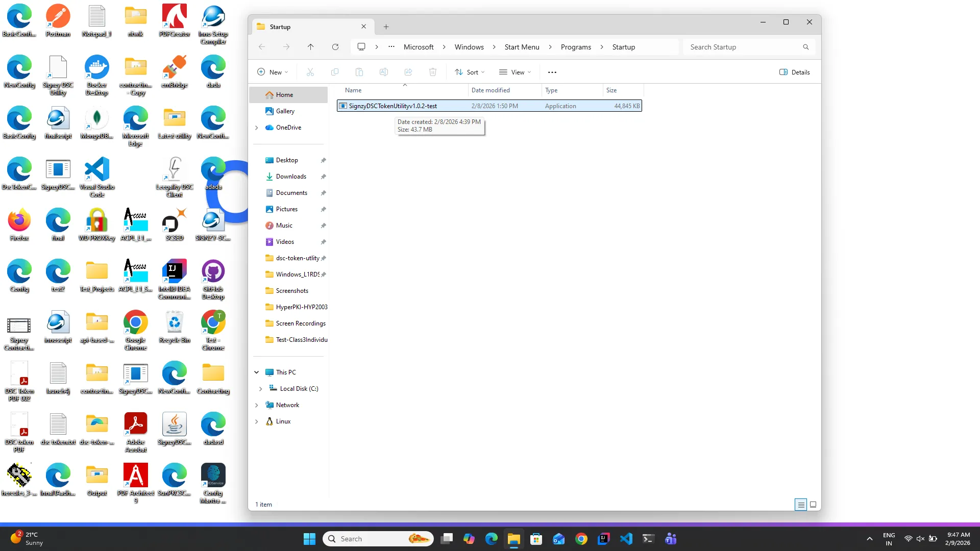
Task: Click the Copy icon in Explorer toolbar
Action: (334, 72)
